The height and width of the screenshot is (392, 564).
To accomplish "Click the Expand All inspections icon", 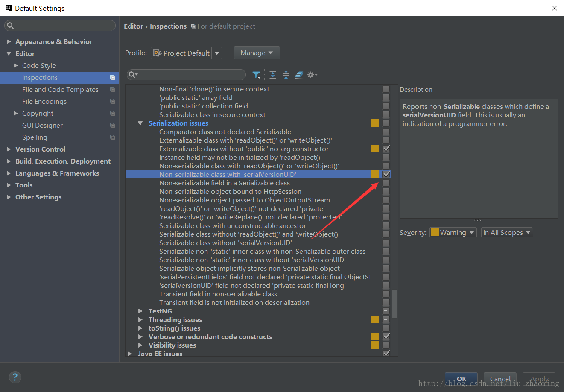I will [273, 75].
